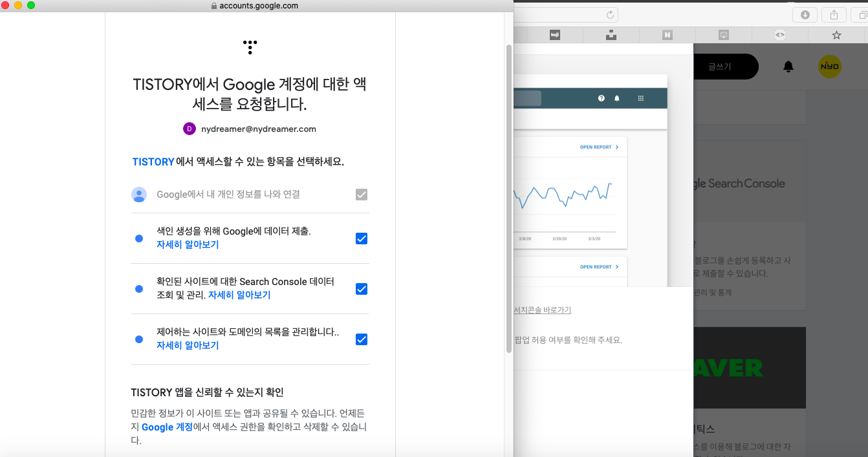868x457 pixels.
Task: Open the apps grid in Search Console preview
Action: (641, 98)
